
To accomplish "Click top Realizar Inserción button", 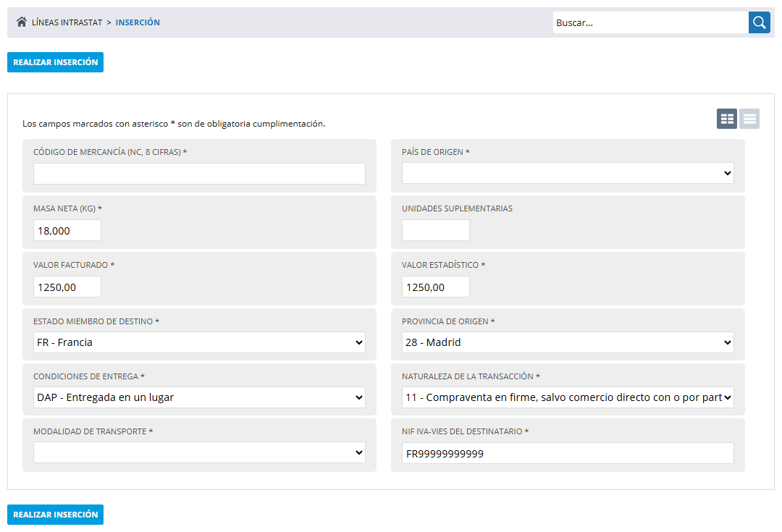I will [55, 62].
